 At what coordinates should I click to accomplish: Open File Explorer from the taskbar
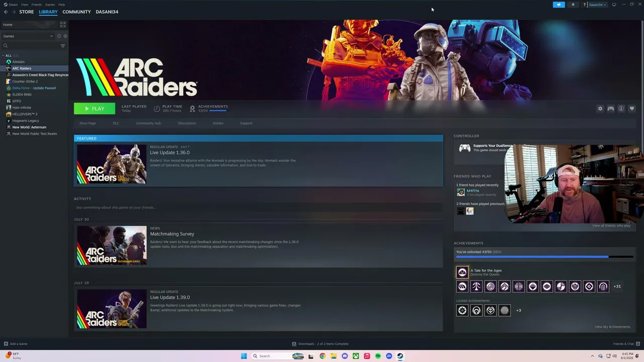tap(334, 356)
